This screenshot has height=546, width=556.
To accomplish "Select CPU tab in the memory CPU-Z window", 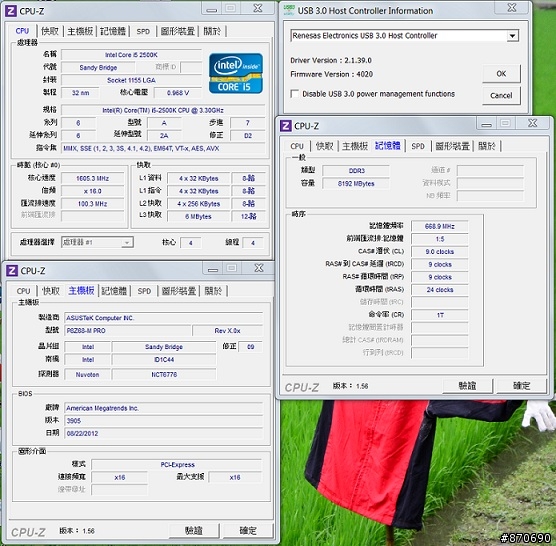I will tap(297, 146).
